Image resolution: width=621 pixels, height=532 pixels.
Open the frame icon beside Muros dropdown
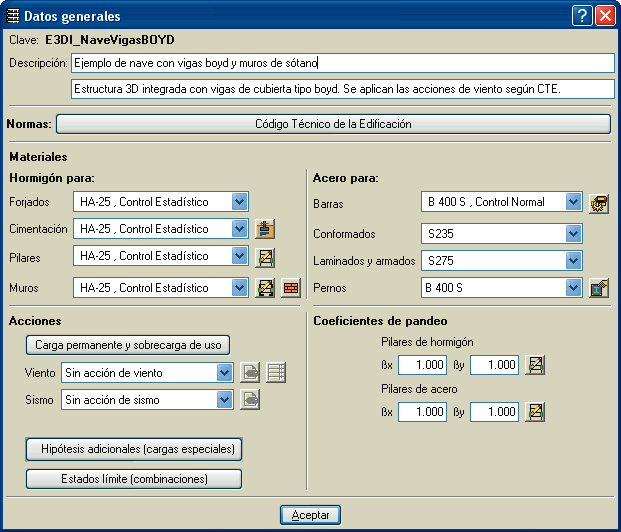click(x=265, y=288)
